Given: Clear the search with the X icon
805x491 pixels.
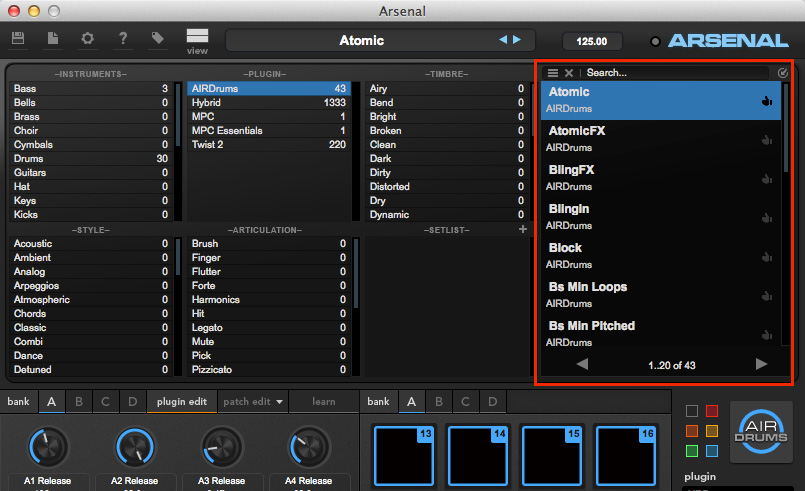Looking at the screenshot, I should click(569, 73).
